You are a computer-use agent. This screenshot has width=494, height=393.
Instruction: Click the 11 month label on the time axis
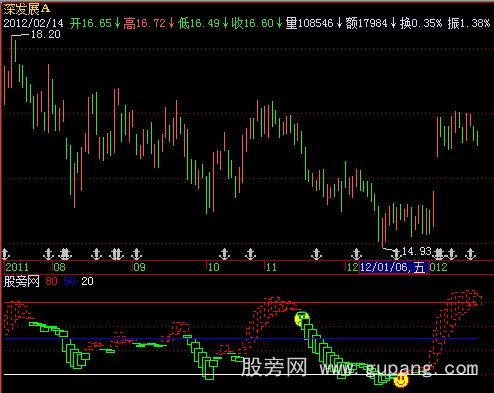point(271,267)
